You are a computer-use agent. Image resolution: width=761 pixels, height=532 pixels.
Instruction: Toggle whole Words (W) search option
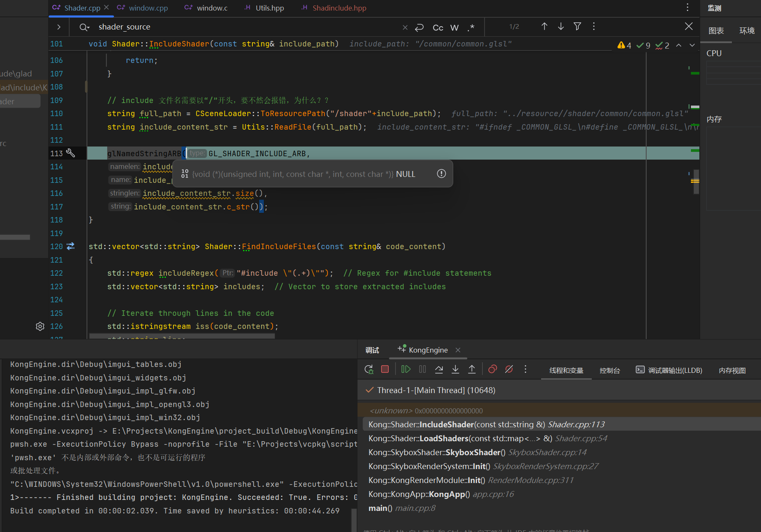[454, 27]
